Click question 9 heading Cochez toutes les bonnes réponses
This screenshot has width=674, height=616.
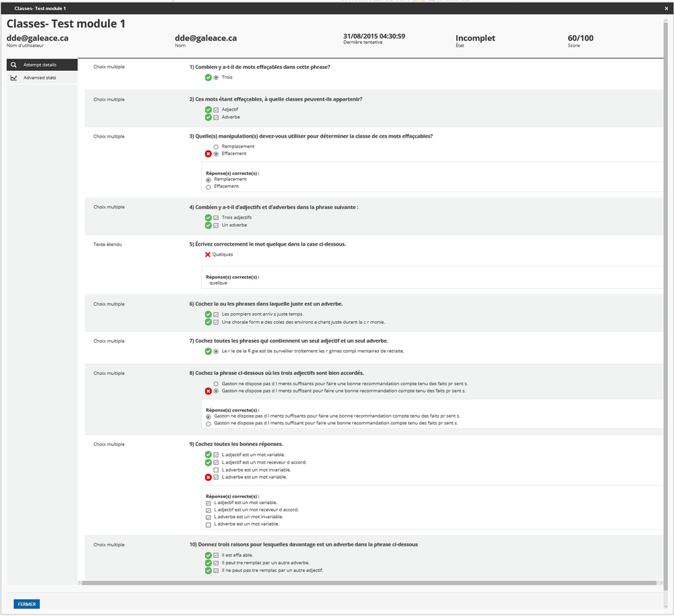236,444
